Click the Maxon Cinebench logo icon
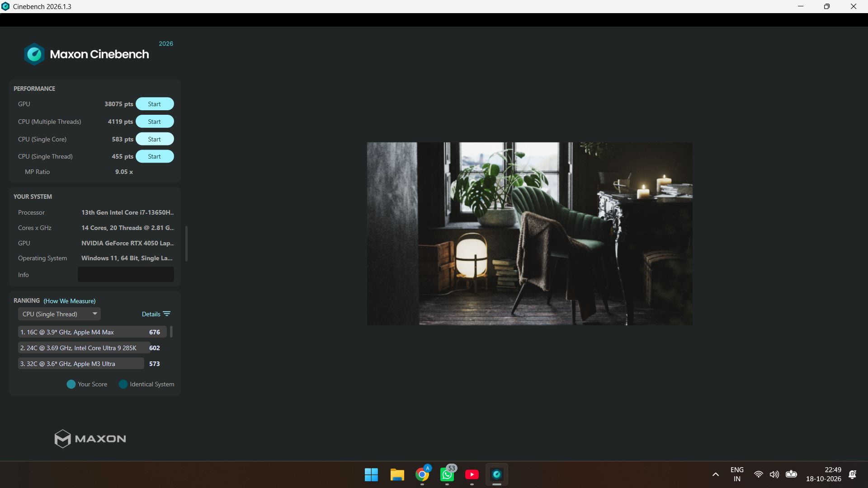This screenshot has width=868, height=488. [34, 54]
